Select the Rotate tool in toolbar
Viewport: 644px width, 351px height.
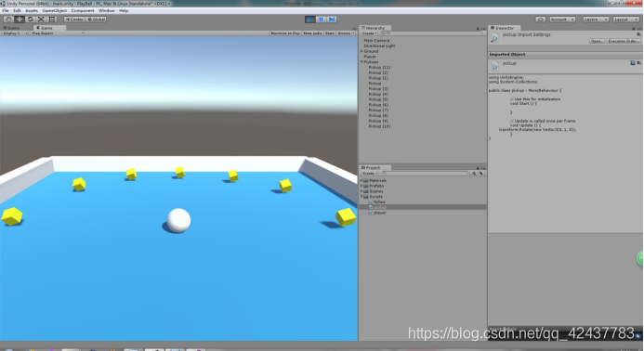point(31,19)
